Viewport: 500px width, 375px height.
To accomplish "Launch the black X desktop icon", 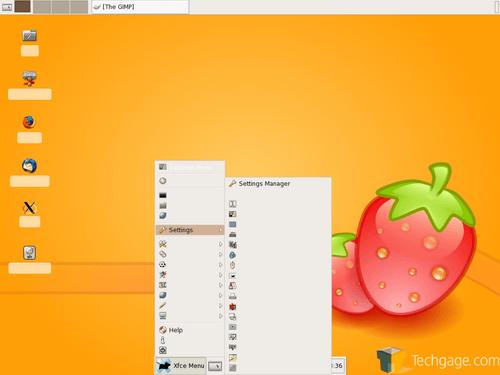I will (29, 208).
